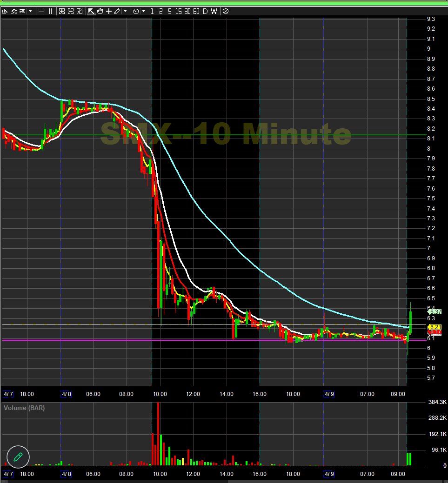Click the 4/8 date link on time axis

(x=66, y=394)
